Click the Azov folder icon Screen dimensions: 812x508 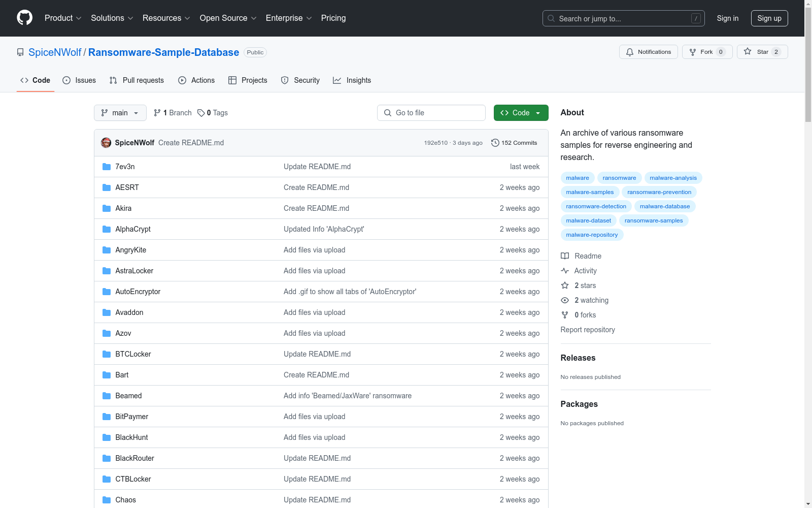(107, 333)
